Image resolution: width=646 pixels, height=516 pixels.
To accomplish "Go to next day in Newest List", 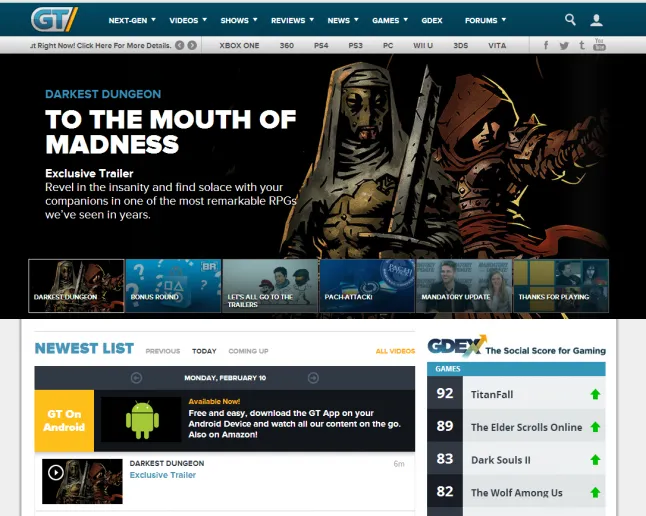I will click(x=313, y=378).
